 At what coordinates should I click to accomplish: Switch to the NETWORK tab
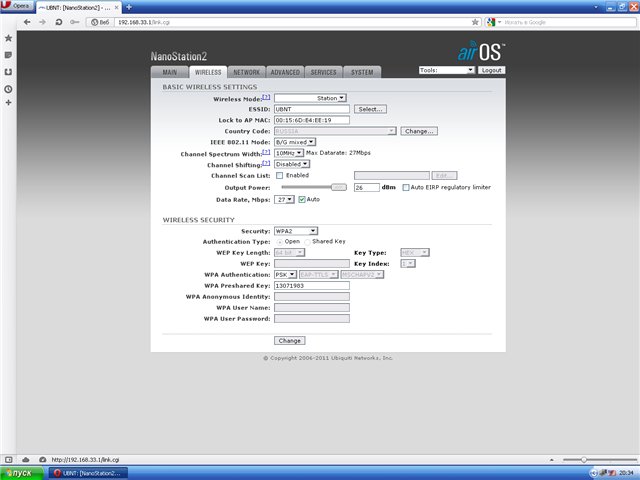(x=247, y=72)
